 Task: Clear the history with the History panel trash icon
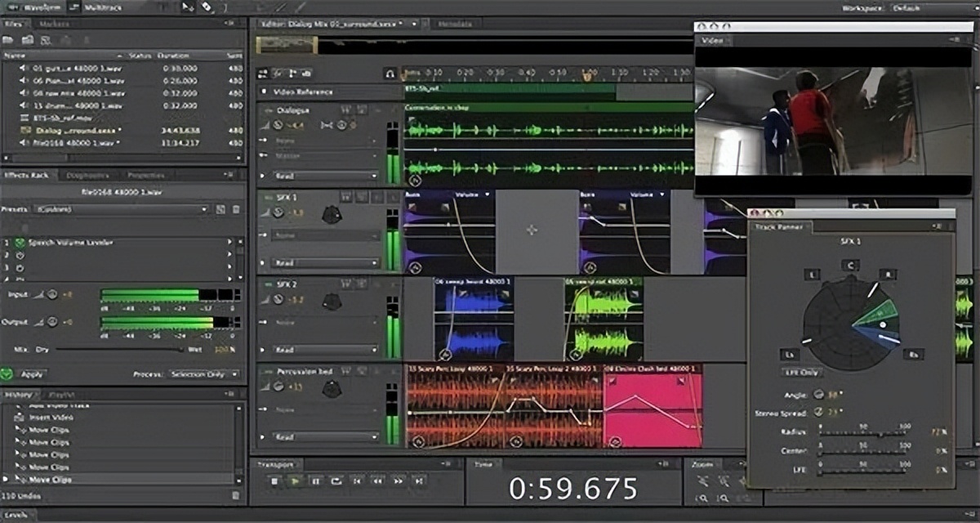pos(236,495)
